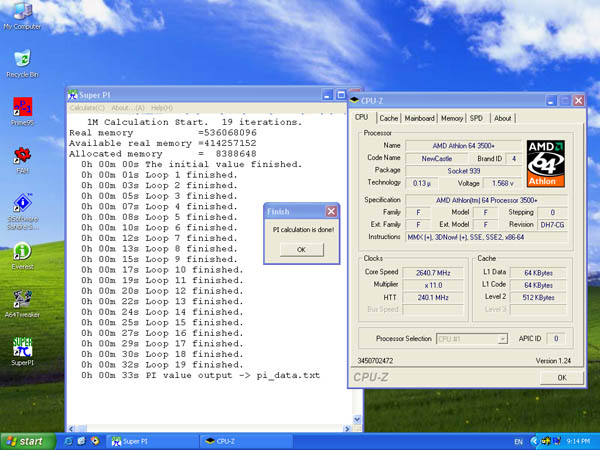This screenshot has width=600, height=450.
Task: Click the system tray expand arrow
Action: pos(533,441)
